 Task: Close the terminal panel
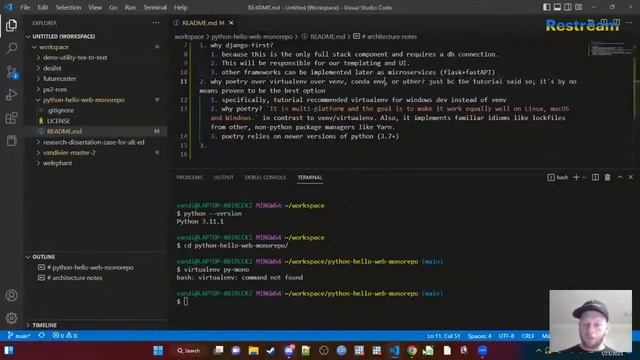(631, 177)
